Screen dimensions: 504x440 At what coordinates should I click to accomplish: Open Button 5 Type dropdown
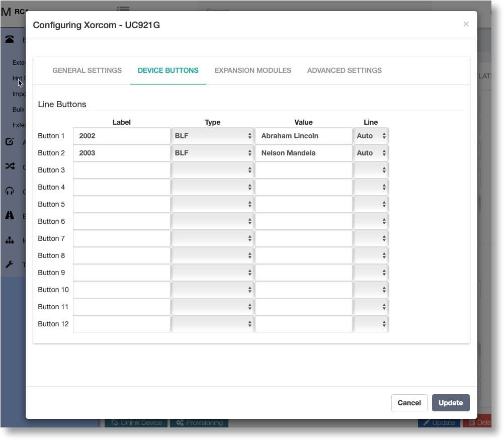[x=212, y=204]
